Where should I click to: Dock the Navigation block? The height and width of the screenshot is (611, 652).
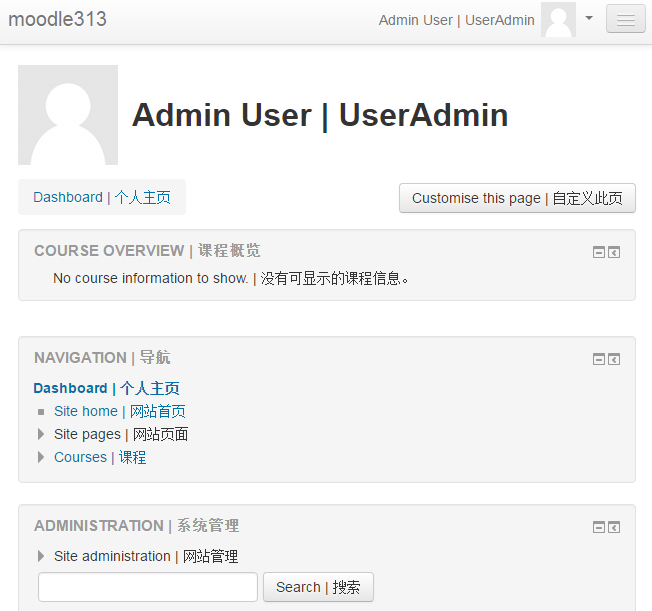[614, 359]
